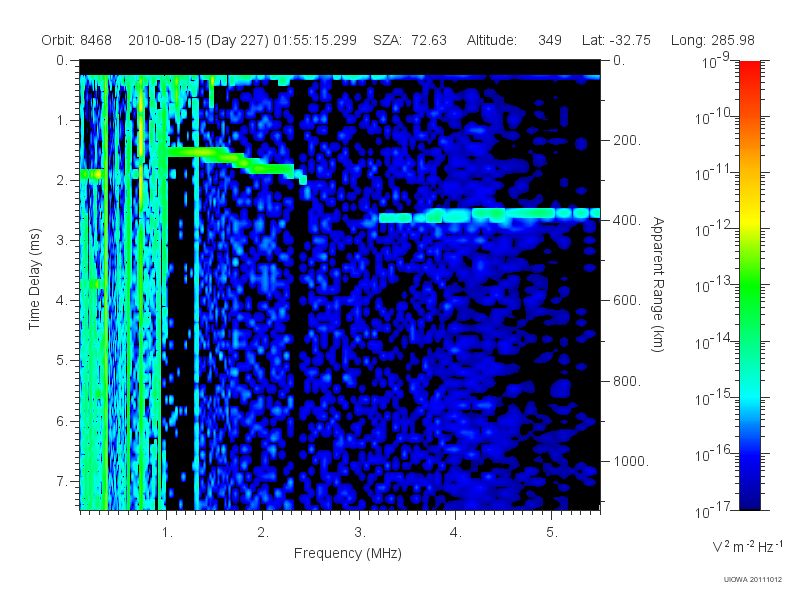Click the Altitude: 349 header text
The image size is (800, 600).
[x=514, y=40]
